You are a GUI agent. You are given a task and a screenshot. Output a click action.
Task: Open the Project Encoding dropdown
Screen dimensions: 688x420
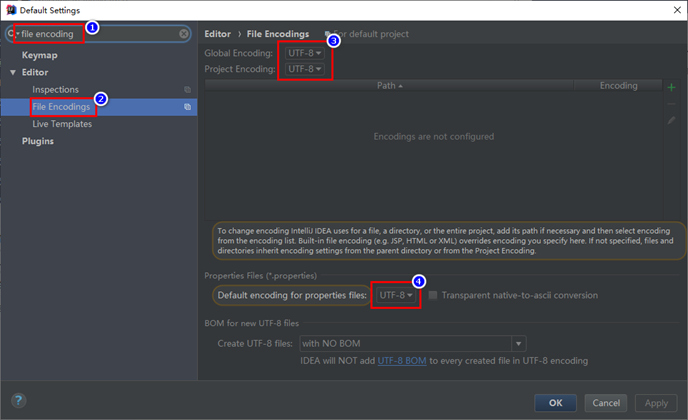pos(305,69)
